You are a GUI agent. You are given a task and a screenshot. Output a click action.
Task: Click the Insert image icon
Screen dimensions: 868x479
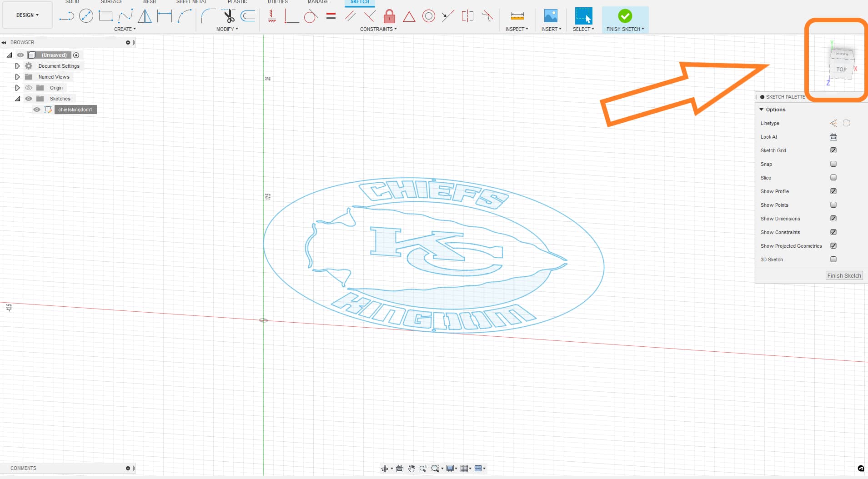pos(551,16)
